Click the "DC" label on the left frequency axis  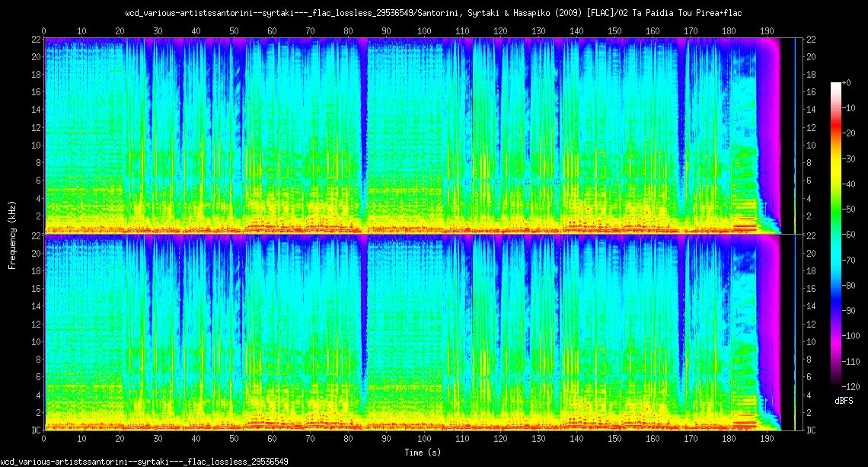tap(36, 430)
